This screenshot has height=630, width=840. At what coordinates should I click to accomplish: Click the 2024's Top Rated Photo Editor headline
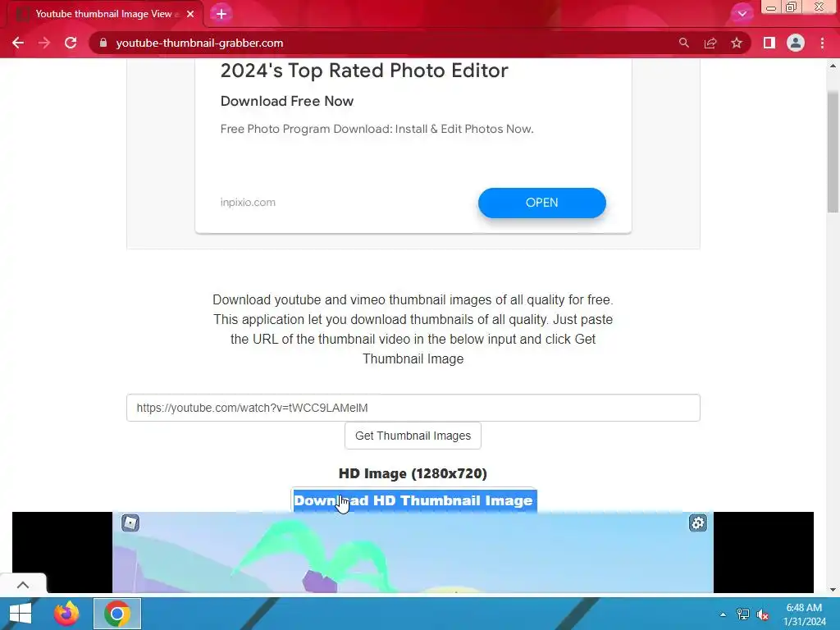pos(363,71)
